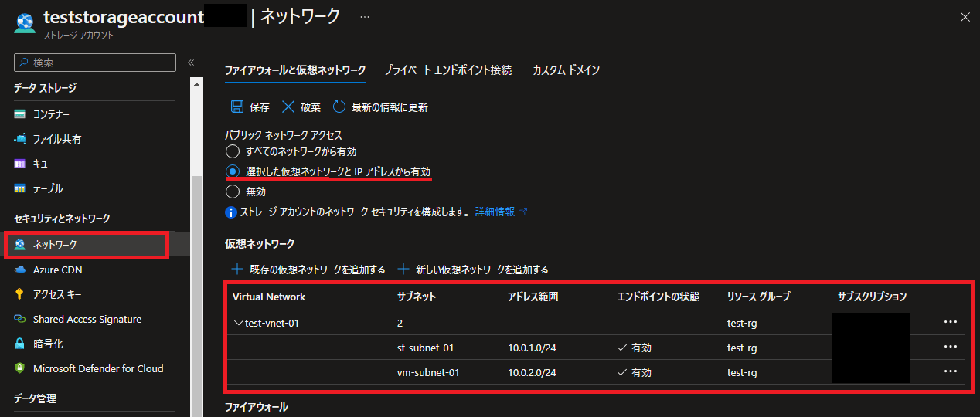Viewport: 980px width, 417px height.
Task: Click 既存の仮想ネットワークを追加する text
Action: pyautogui.click(x=318, y=270)
